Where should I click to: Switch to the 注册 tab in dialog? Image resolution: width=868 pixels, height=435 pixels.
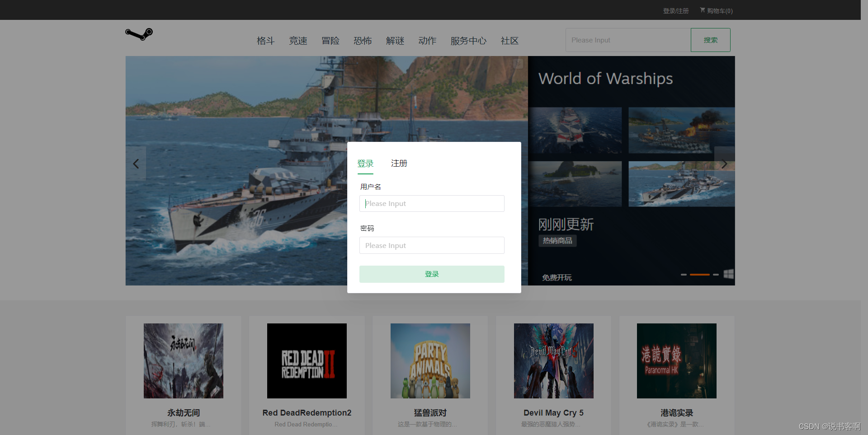pos(399,163)
